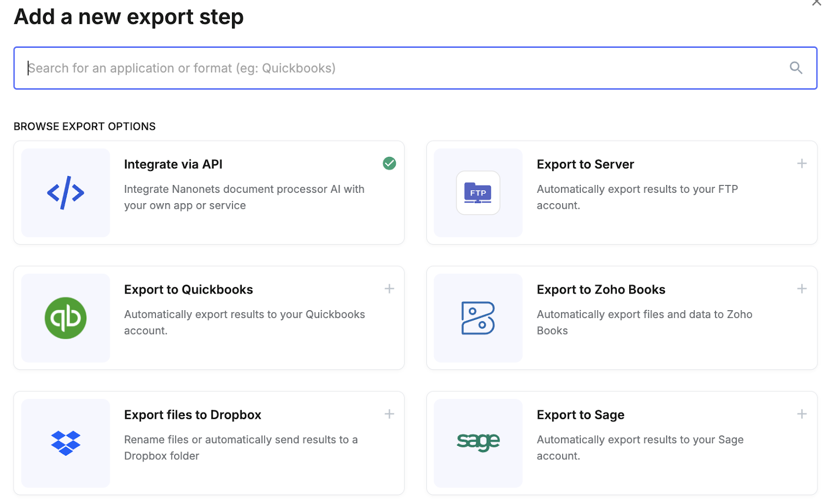Click the Zoho Books logo icon
This screenshot has height=504, width=832.
click(478, 318)
